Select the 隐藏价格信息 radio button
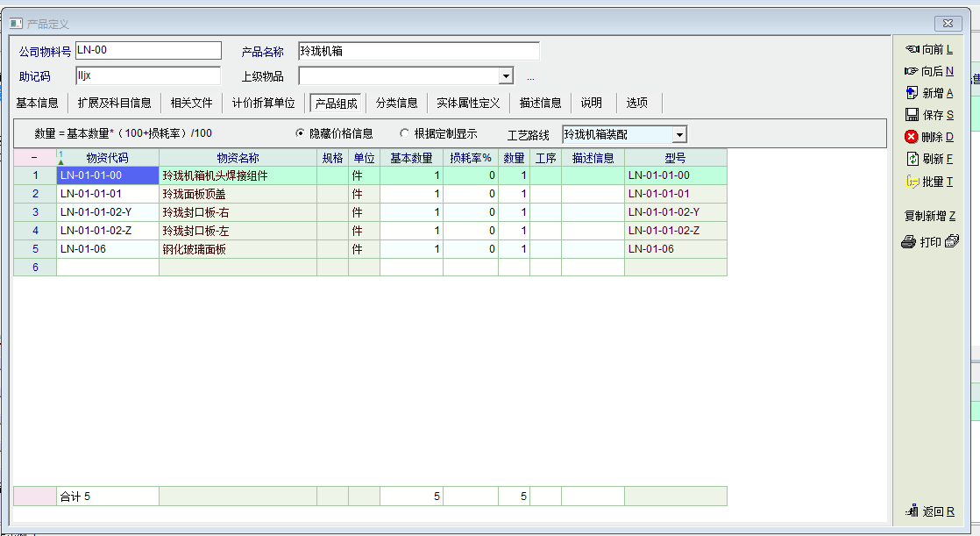Image resolution: width=980 pixels, height=536 pixels. coord(301,134)
